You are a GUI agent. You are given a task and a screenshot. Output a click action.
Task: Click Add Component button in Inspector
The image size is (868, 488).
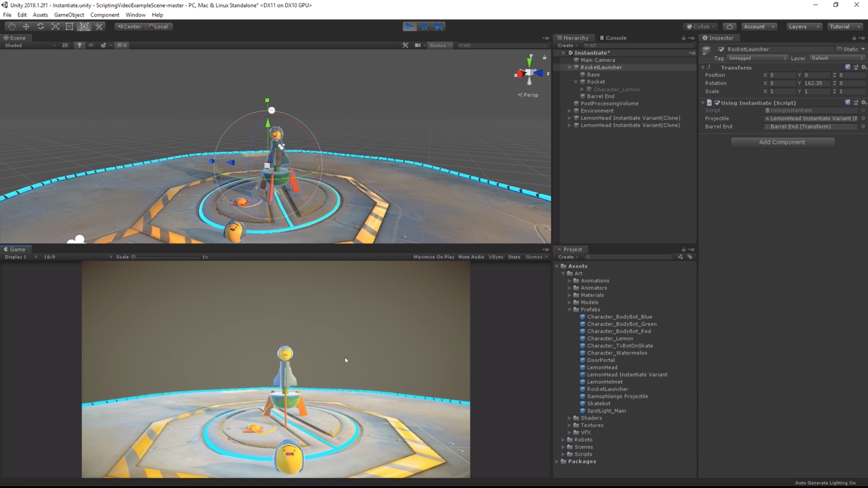tap(782, 142)
